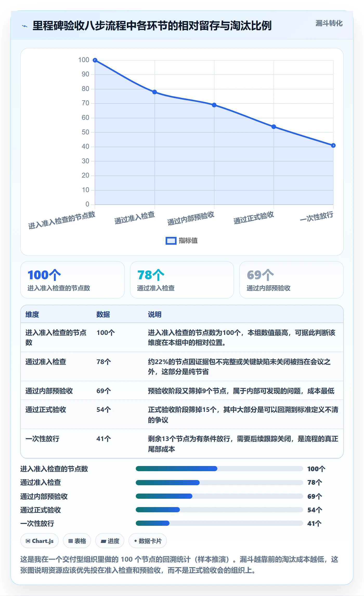The height and width of the screenshot is (596, 364).
Task: Toggle the 指标值 legend color box
Action: point(171,241)
